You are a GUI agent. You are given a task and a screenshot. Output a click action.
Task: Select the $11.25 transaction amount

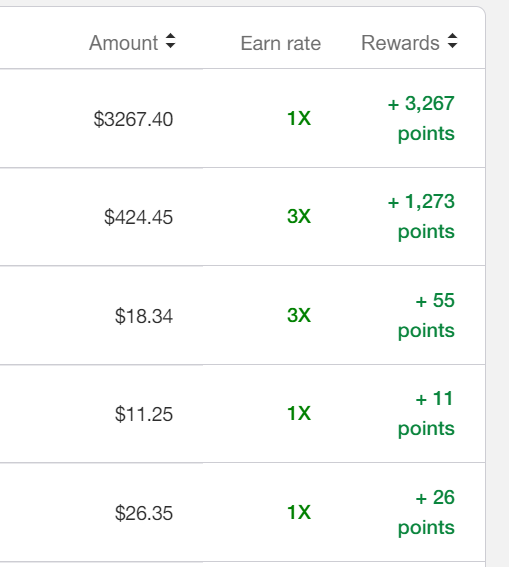pos(144,414)
